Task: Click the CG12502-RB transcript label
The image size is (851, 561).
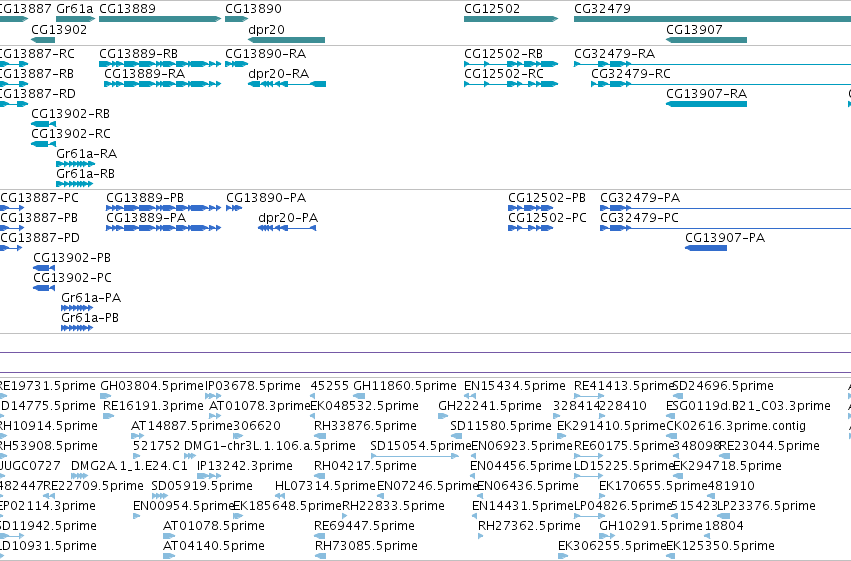Action: [x=503, y=54]
